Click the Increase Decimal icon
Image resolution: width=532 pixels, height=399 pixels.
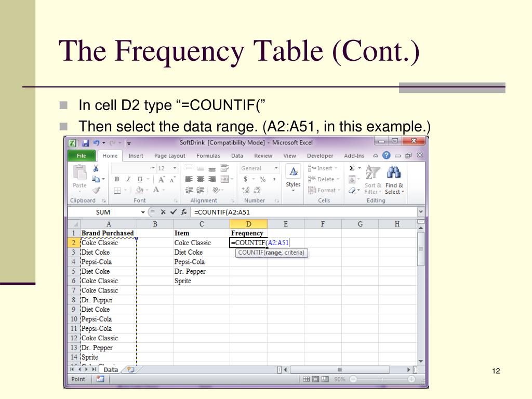tap(246, 190)
